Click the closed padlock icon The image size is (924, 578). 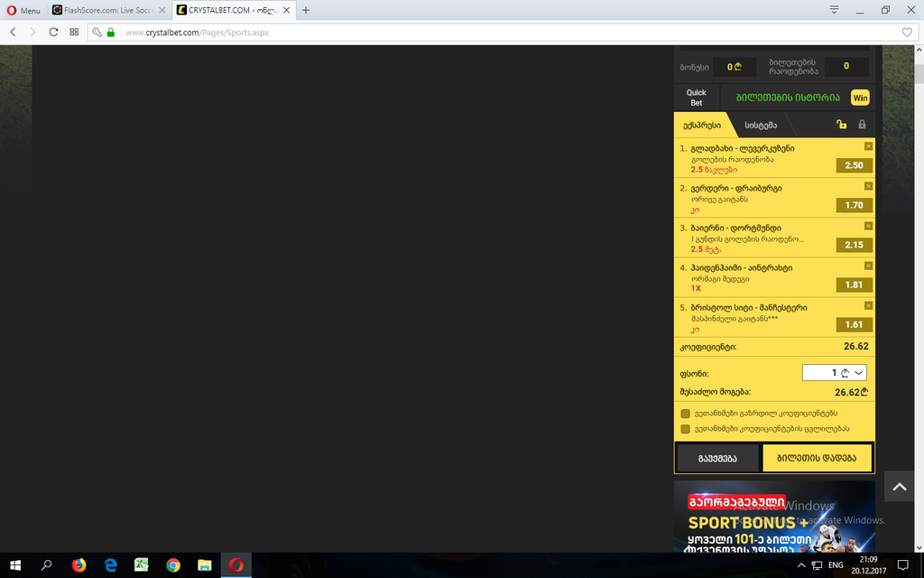(862, 125)
